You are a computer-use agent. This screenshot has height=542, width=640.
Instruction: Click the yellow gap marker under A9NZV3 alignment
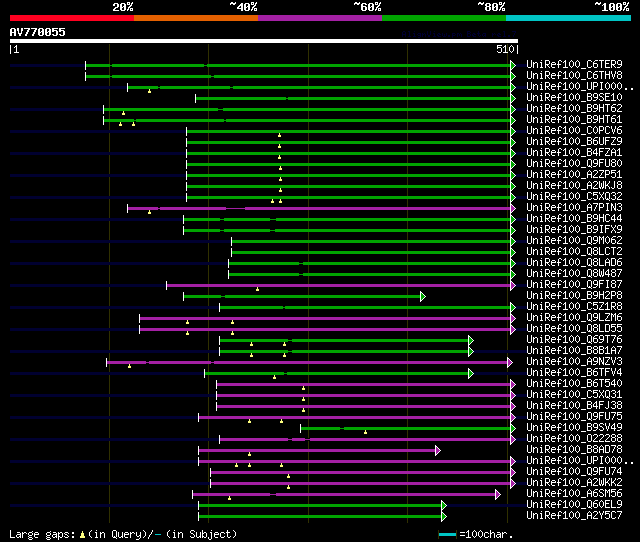pos(129,366)
